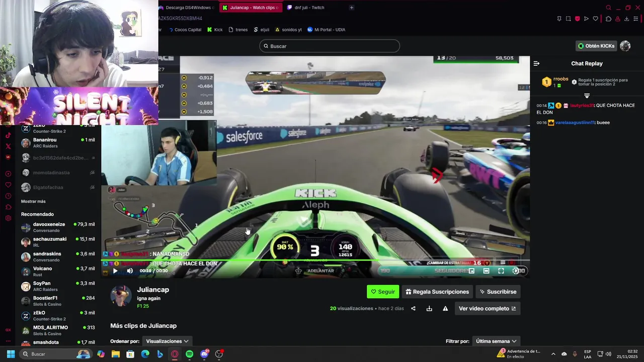
Task: Open eljuli bookmark
Action: tap(262, 30)
